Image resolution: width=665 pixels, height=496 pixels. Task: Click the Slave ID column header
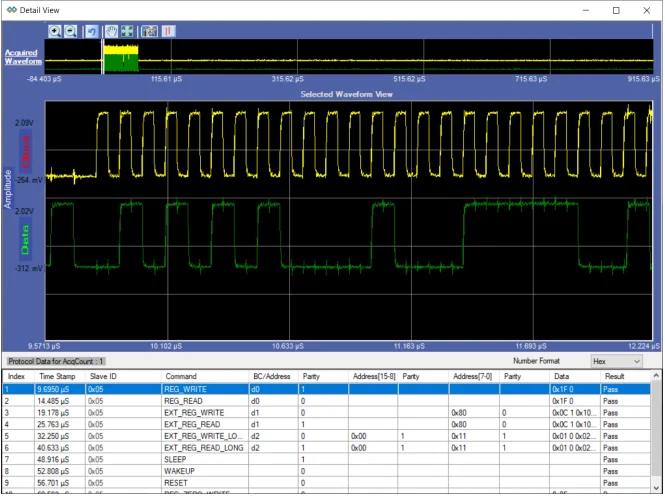103,375
